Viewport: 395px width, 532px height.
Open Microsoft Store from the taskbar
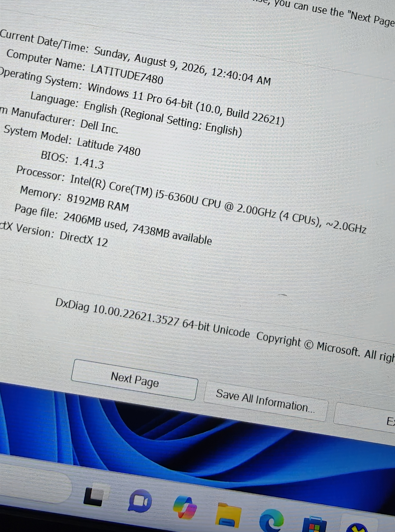tap(314, 524)
